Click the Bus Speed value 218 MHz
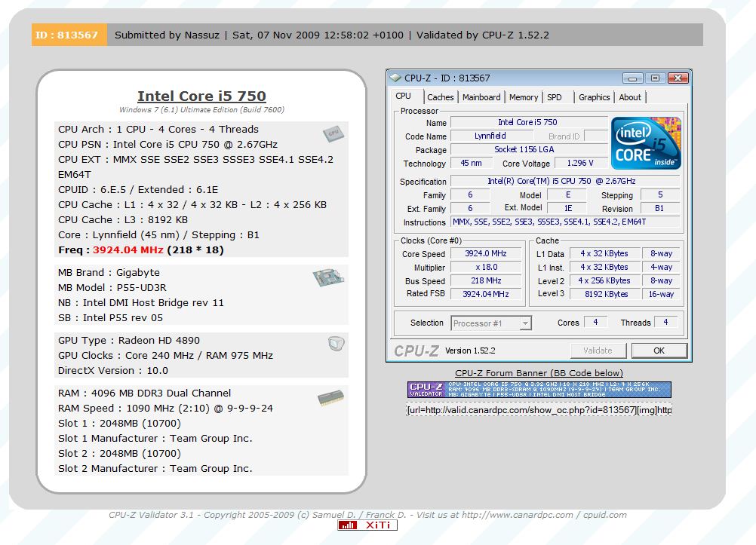This screenshot has height=545, width=756. pos(486,280)
